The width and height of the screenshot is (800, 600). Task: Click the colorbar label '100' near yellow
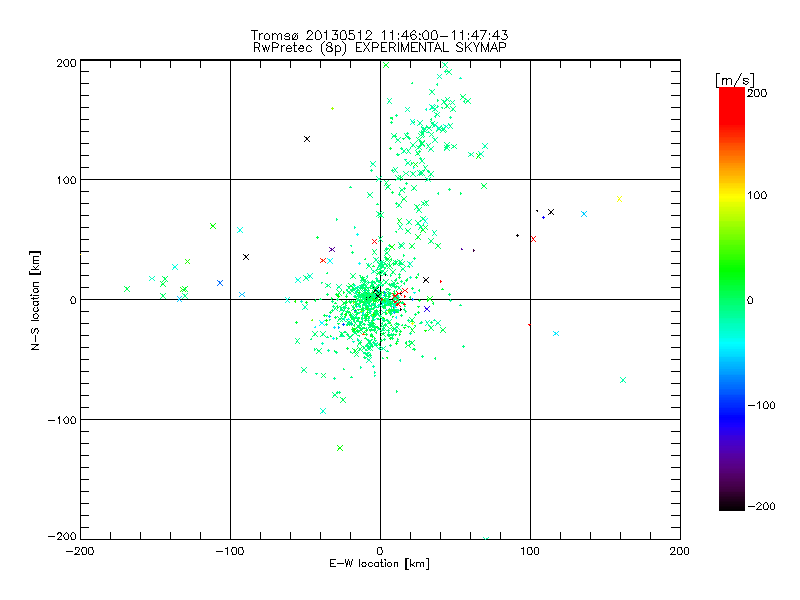click(x=757, y=195)
